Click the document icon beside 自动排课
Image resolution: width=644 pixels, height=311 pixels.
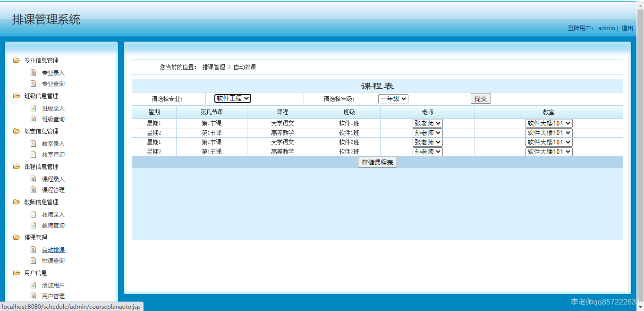pyautogui.click(x=33, y=249)
